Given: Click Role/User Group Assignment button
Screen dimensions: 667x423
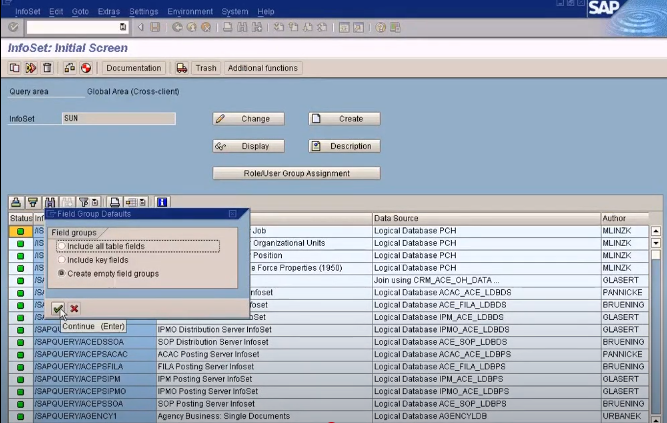Looking at the screenshot, I should click(x=296, y=173).
